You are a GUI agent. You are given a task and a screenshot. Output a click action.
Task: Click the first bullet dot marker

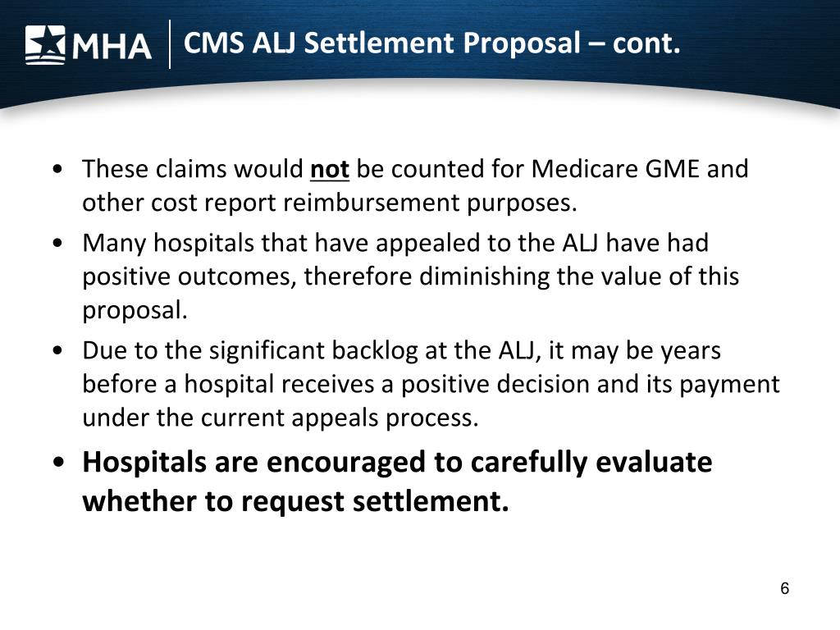tap(58, 169)
